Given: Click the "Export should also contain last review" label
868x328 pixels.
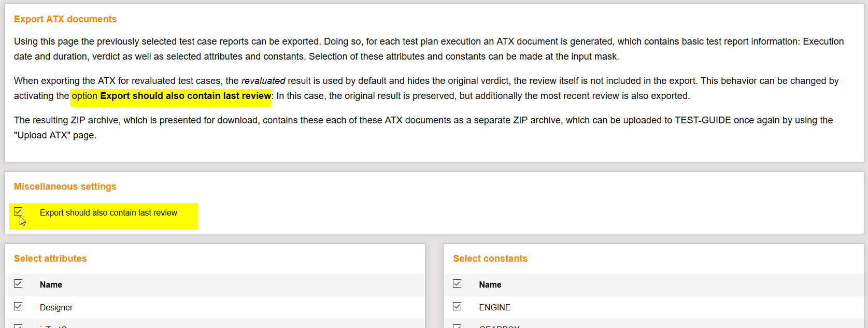Looking at the screenshot, I should point(108,212).
